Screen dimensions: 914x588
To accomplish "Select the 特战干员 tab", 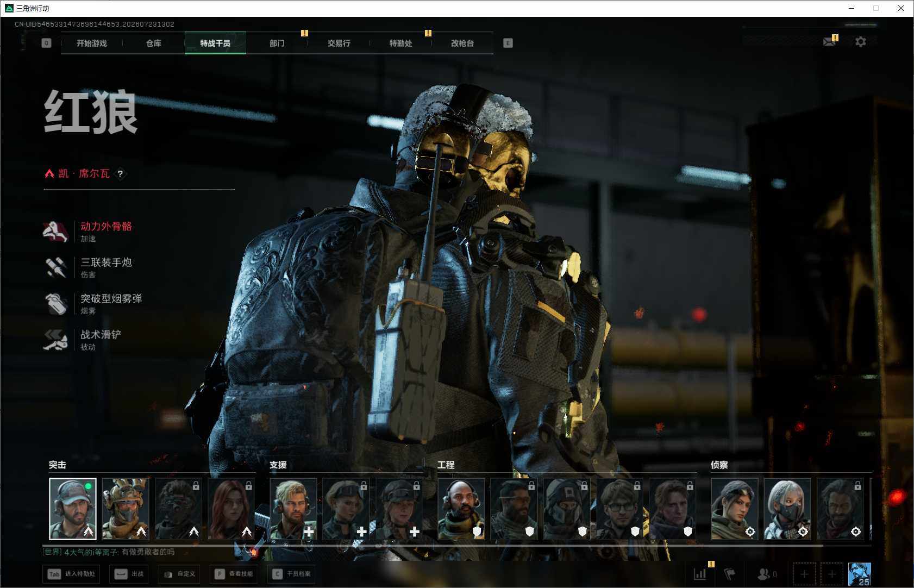I will (x=215, y=43).
